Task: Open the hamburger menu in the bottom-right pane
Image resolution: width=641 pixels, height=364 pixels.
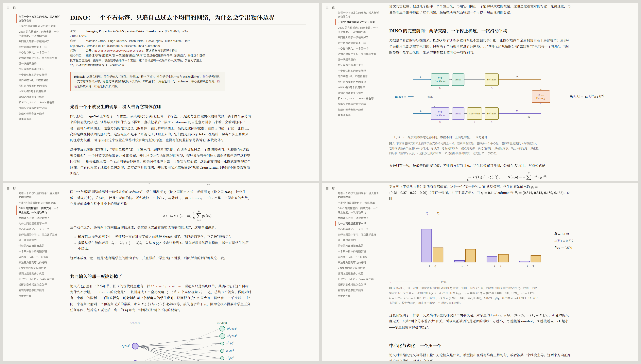Action: pos(327,188)
